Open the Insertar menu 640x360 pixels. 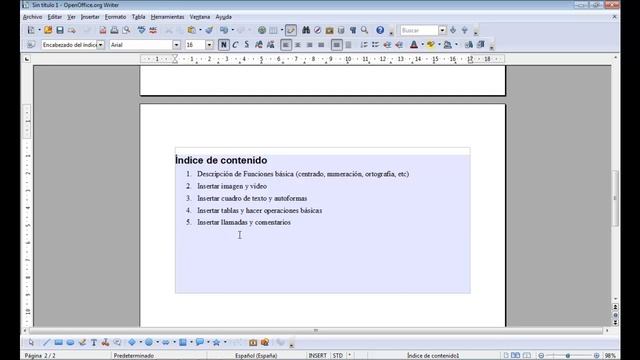[90, 17]
